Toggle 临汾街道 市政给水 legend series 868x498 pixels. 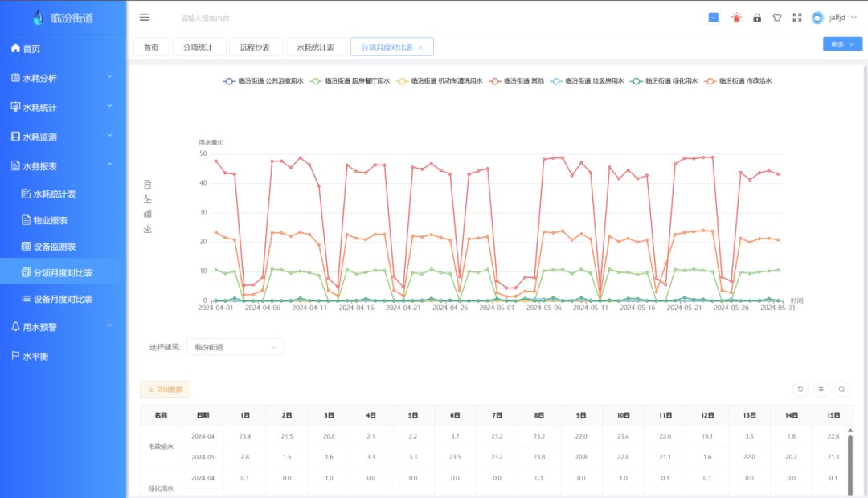click(x=739, y=81)
